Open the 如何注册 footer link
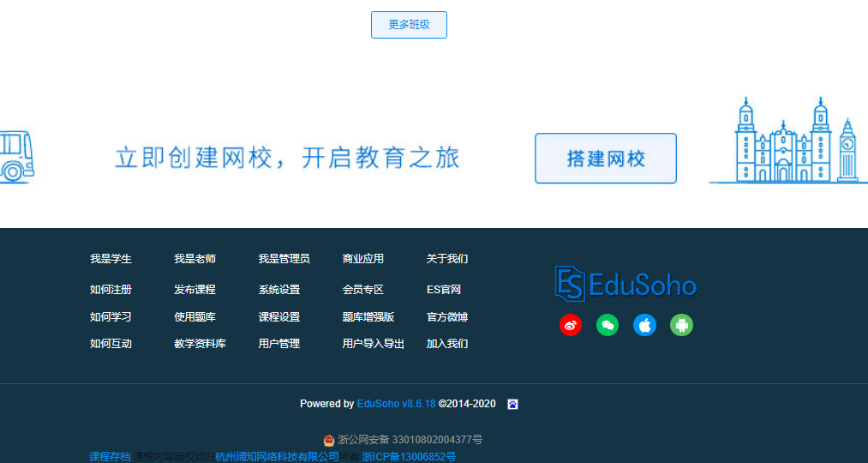Viewport: 868px width, 463px height. (x=111, y=290)
